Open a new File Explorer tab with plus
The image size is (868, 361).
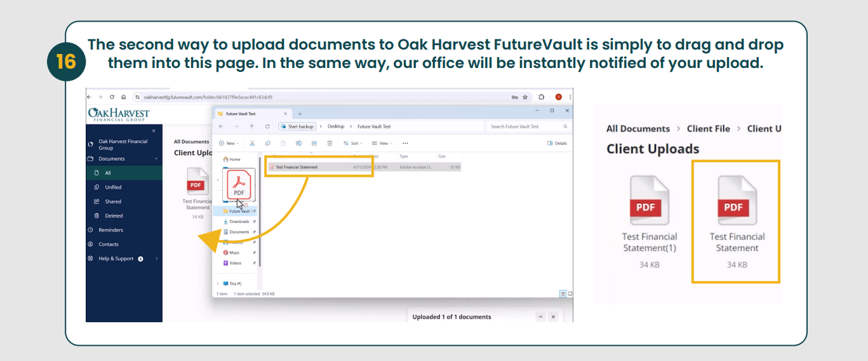300,114
